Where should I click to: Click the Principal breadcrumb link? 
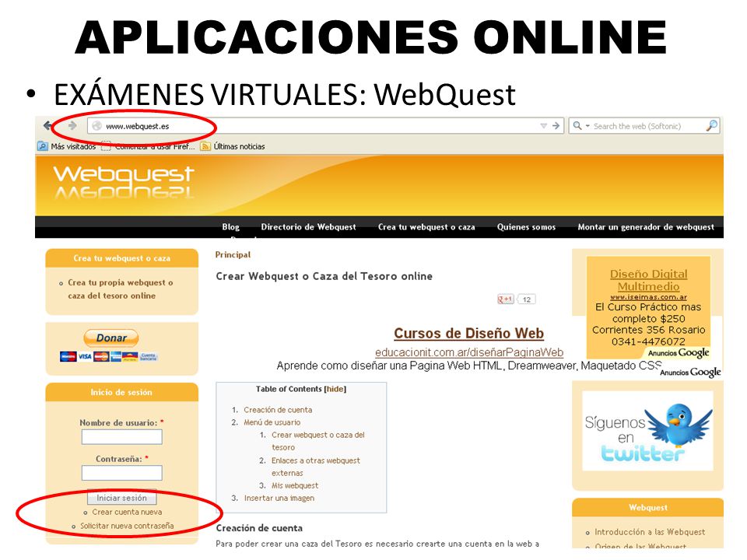(233, 255)
